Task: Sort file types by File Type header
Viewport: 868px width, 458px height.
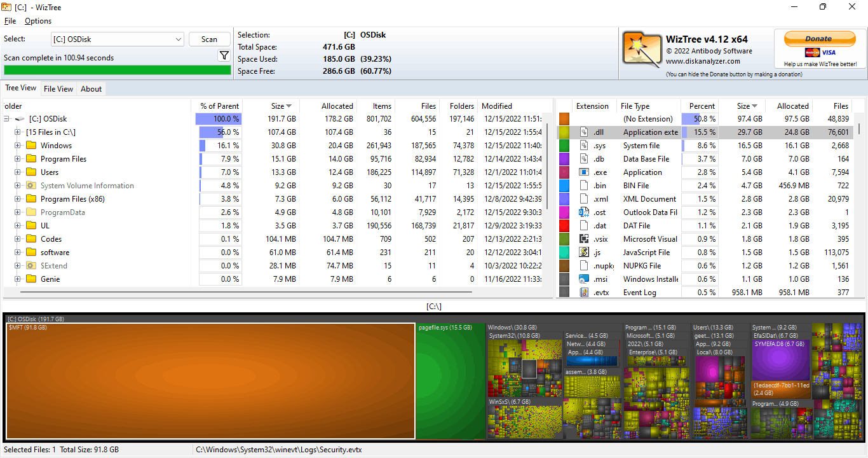Action: tap(649, 106)
